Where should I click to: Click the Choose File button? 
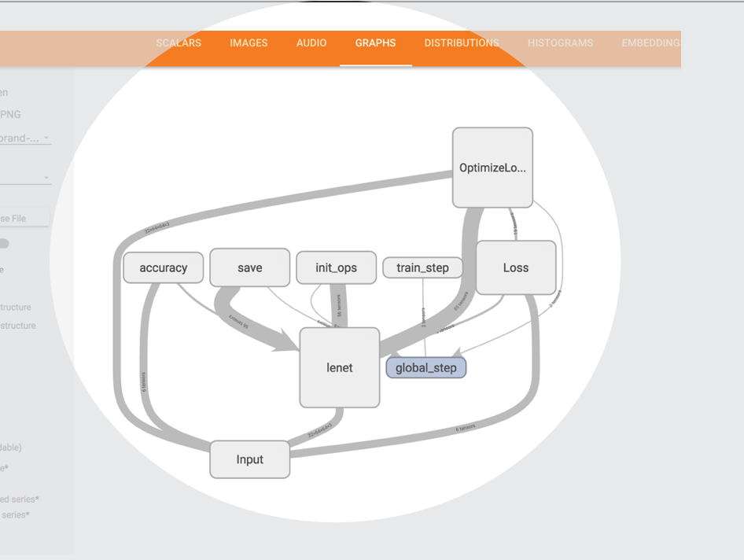(x=24, y=219)
